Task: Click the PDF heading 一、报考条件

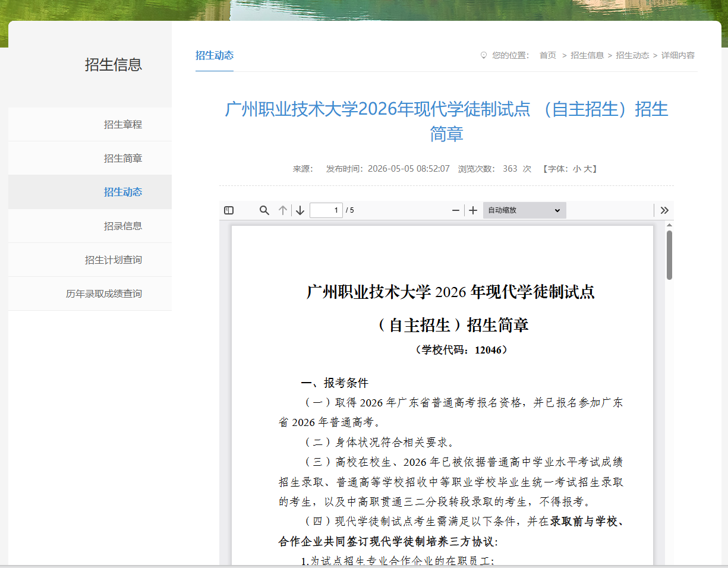Action: [335, 383]
